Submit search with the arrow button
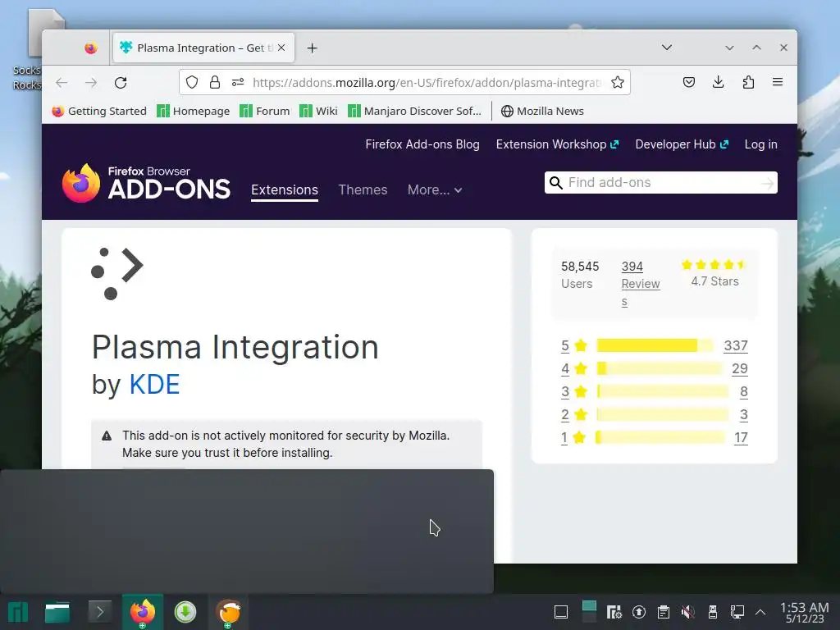 [767, 183]
